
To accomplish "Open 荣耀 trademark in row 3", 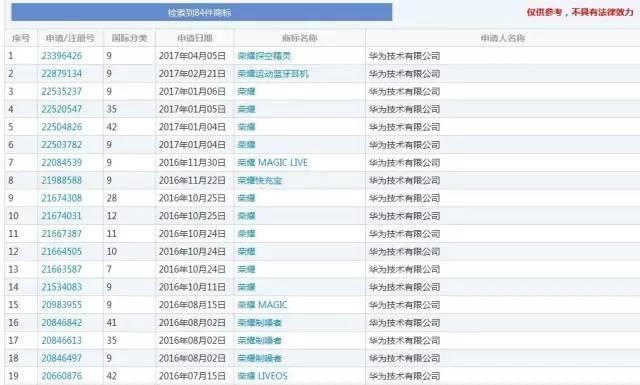I will 247,91.
